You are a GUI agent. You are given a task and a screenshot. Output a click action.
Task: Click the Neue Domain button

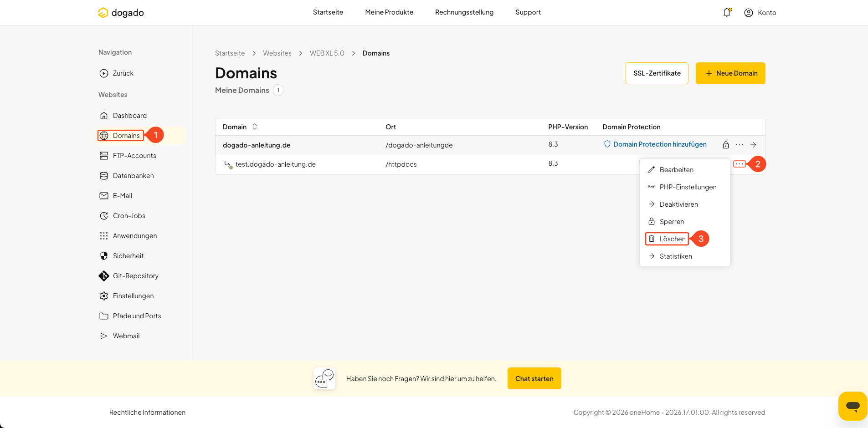tap(730, 73)
